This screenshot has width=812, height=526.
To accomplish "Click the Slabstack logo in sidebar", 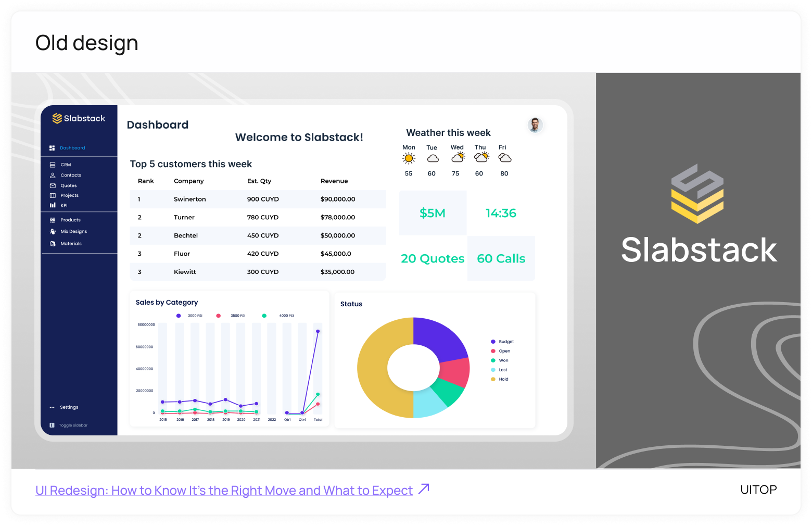I will (x=79, y=118).
